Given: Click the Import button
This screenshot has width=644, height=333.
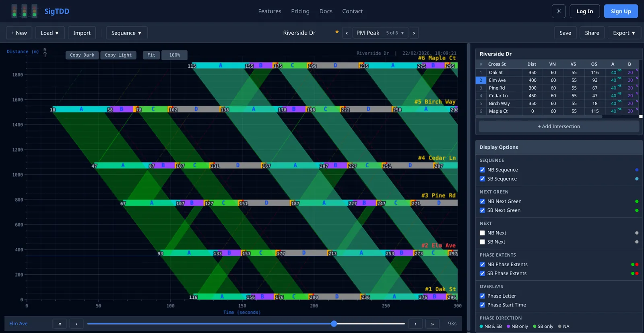Looking at the screenshot, I should tap(82, 33).
